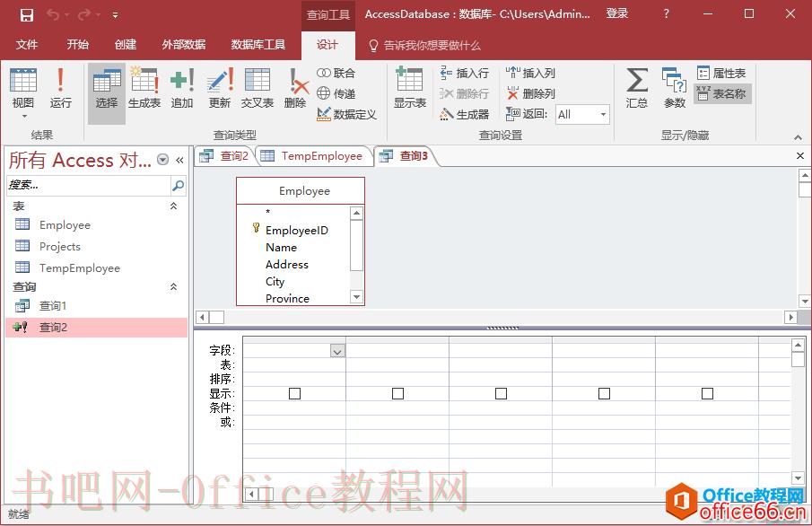Image resolution: width=812 pixels, height=526 pixels.
Task: Open the Projects table in navigation pane
Action: 97,247
